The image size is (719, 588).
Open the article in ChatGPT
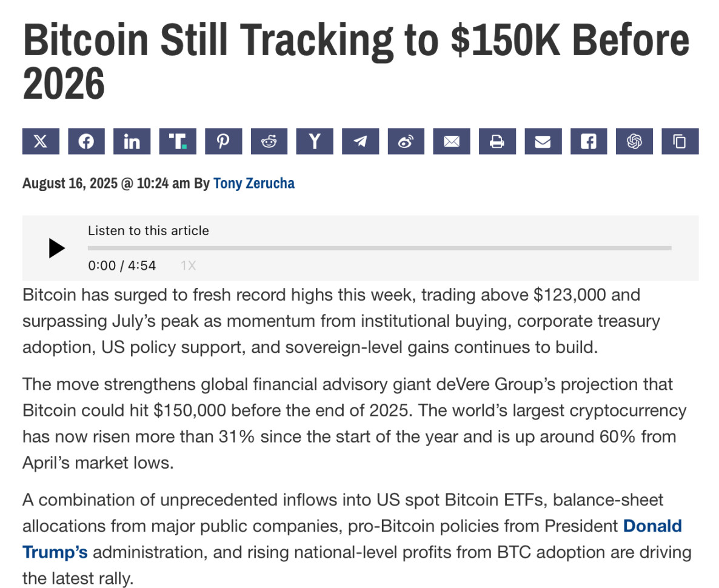coord(634,141)
